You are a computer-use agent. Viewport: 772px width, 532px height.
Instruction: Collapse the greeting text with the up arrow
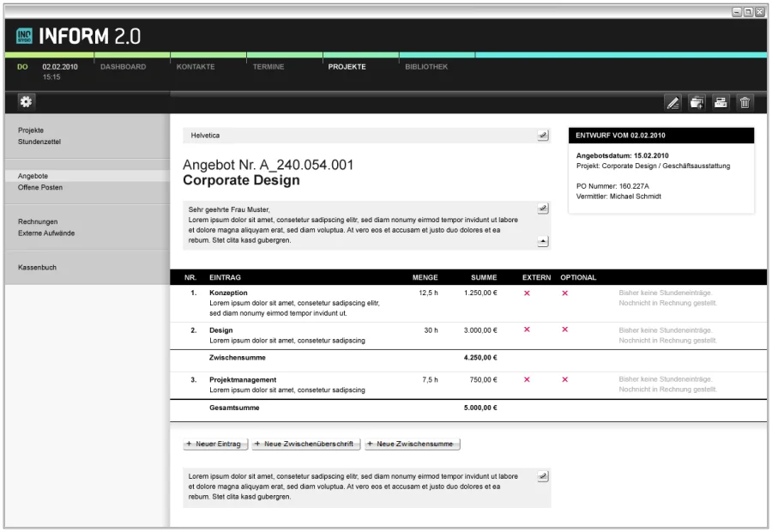pos(542,241)
